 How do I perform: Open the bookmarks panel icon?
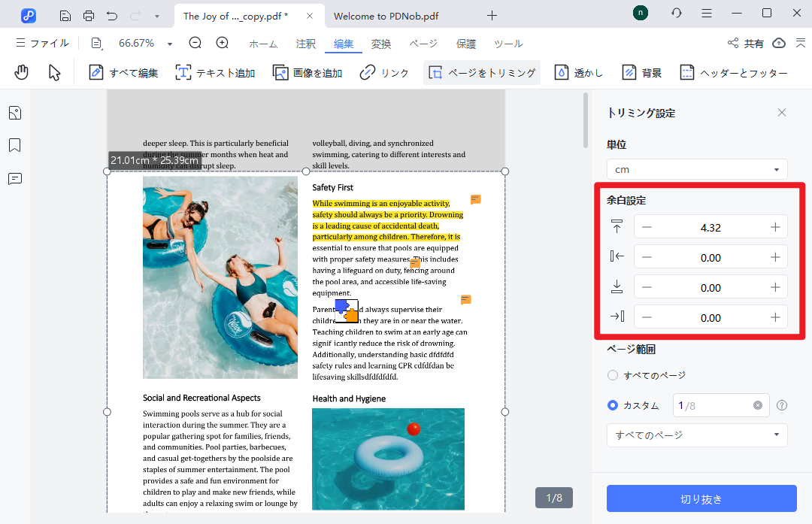pos(14,145)
